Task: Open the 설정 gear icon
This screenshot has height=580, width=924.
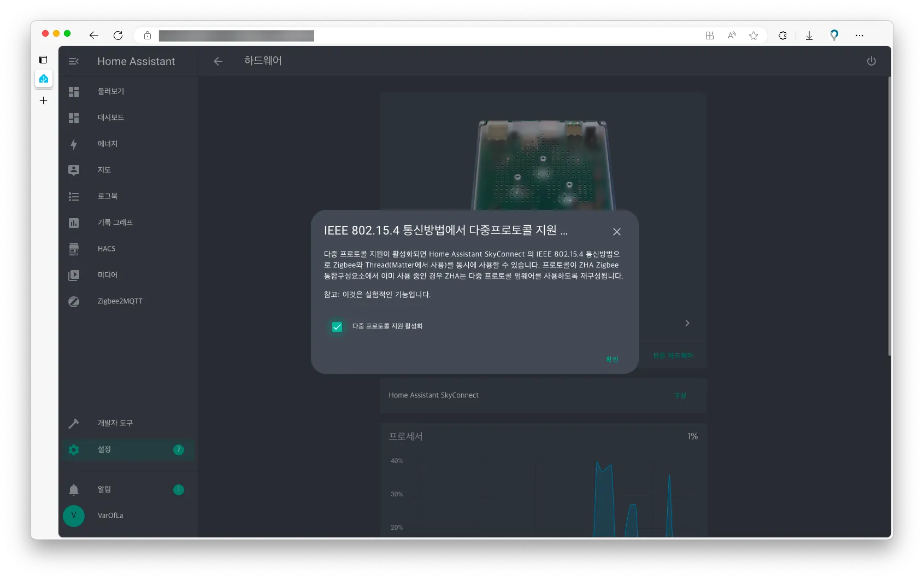Action: [74, 449]
